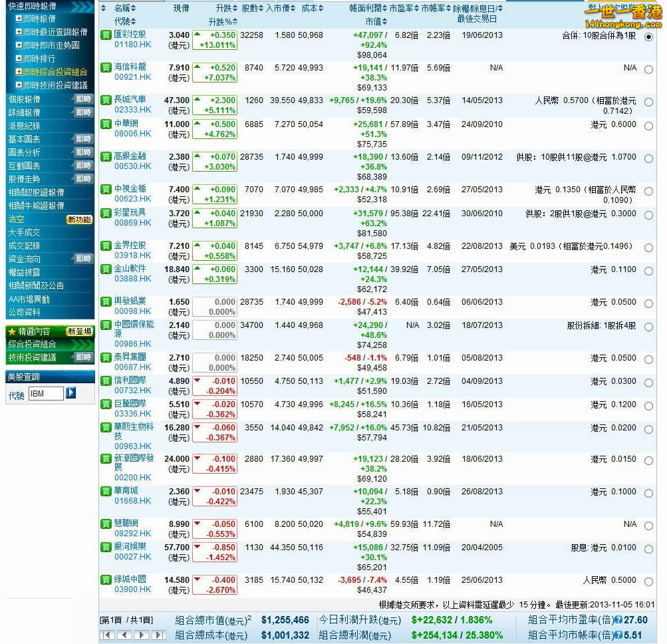This screenshot has width=667, height=644.
Task: Click the buy icon for 海信科龍
Action: click(106, 67)
